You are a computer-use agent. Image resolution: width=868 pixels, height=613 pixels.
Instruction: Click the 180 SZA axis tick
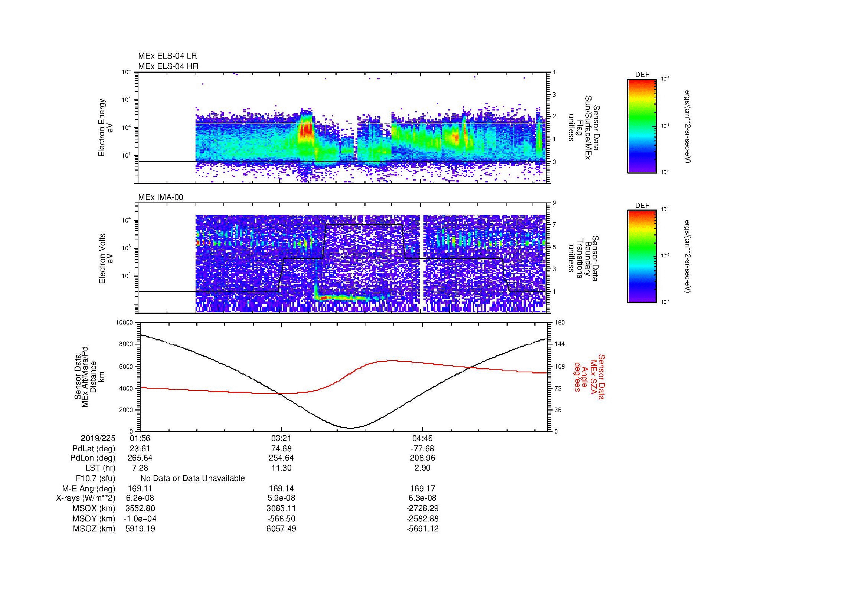559,323
